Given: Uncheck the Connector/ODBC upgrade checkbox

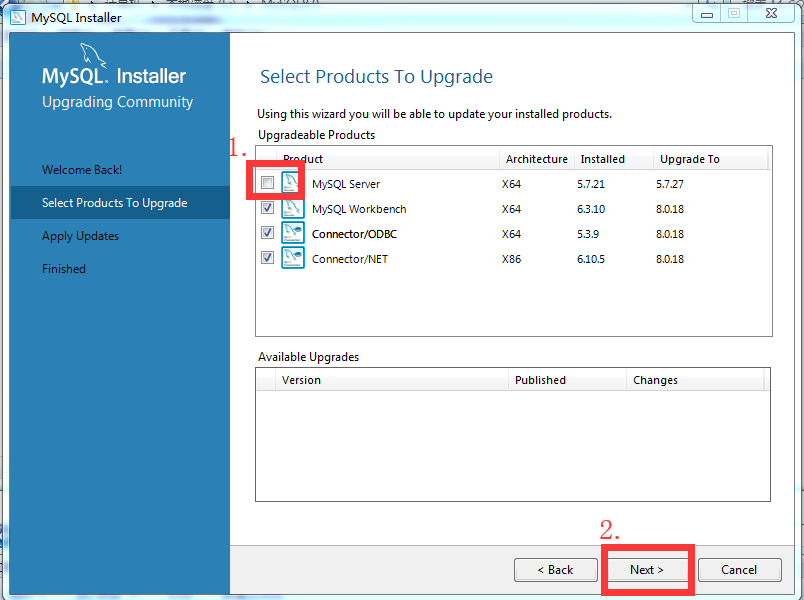Looking at the screenshot, I should click(x=267, y=232).
